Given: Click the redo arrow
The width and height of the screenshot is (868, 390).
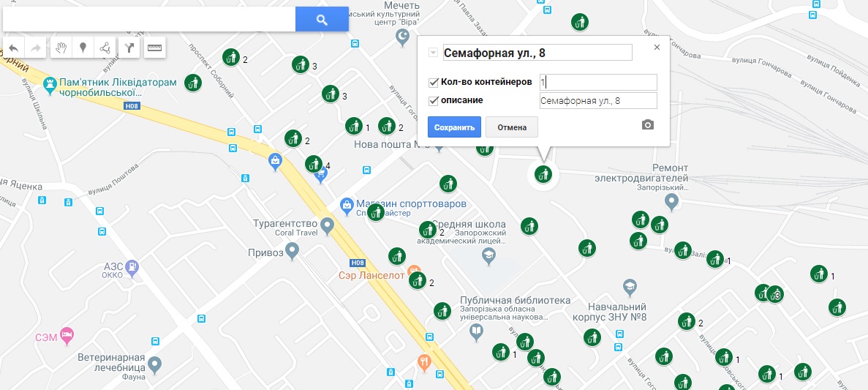Looking at the screenshot, I should click(36, 48).
